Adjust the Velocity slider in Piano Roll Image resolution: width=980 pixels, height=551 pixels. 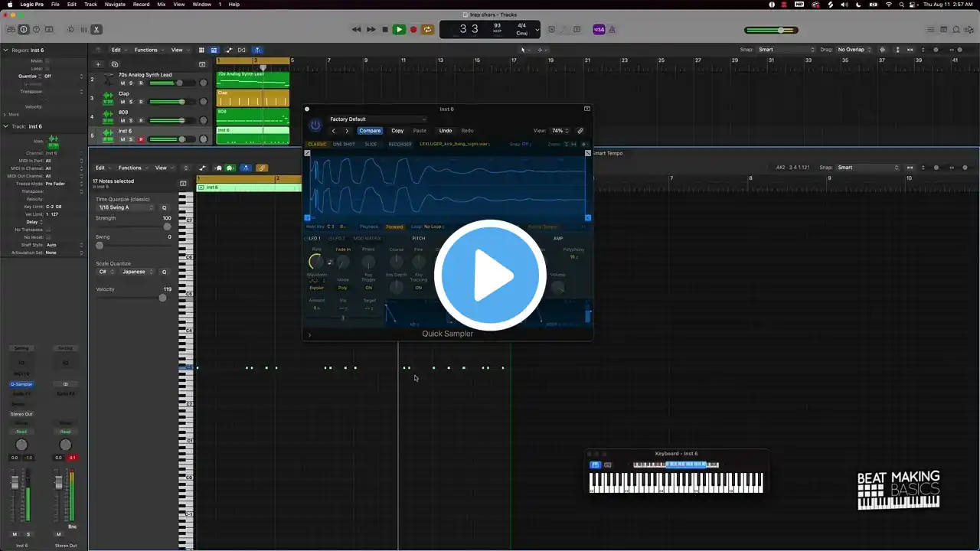click(x=132, y=298)
